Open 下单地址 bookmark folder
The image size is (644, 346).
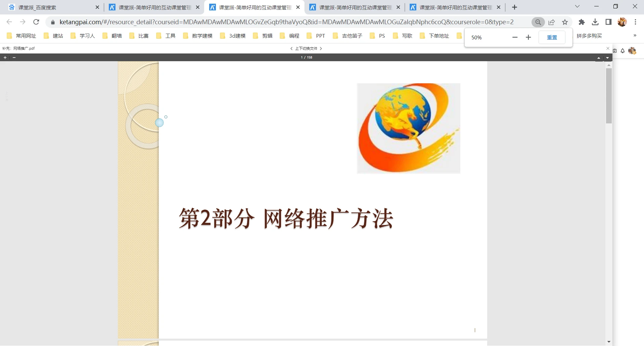(434, 36)
